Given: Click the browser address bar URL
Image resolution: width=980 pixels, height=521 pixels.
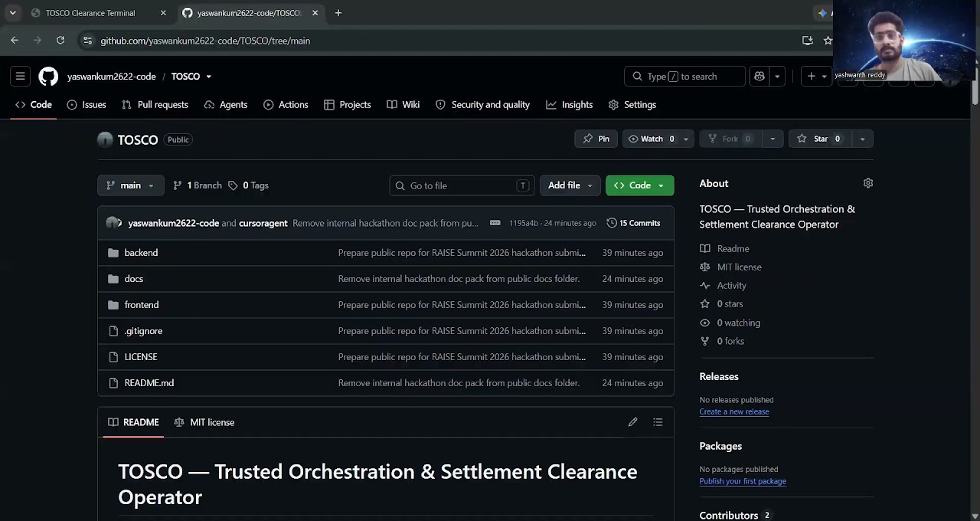Looking at the screenshot, I should click(205, 41).
